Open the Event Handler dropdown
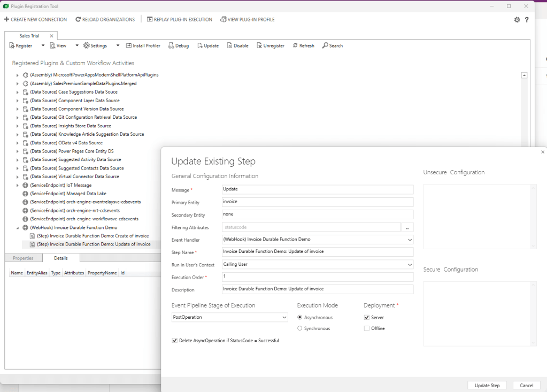The width and height of the screenshot is (547, 392). pyautogui.click(x=410, y=240)
